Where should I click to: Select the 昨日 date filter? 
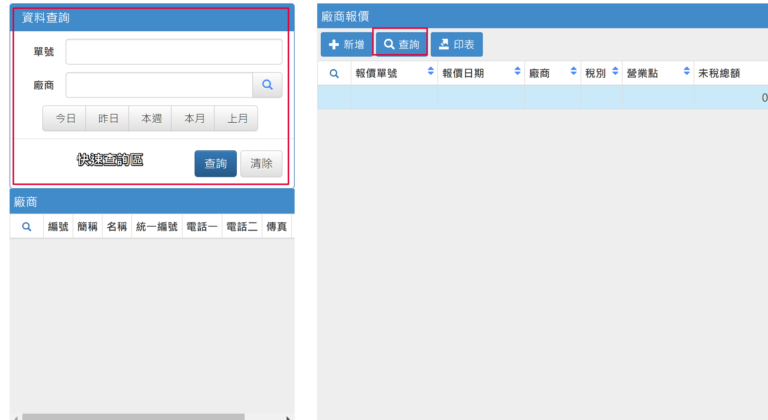click(108, 118)
